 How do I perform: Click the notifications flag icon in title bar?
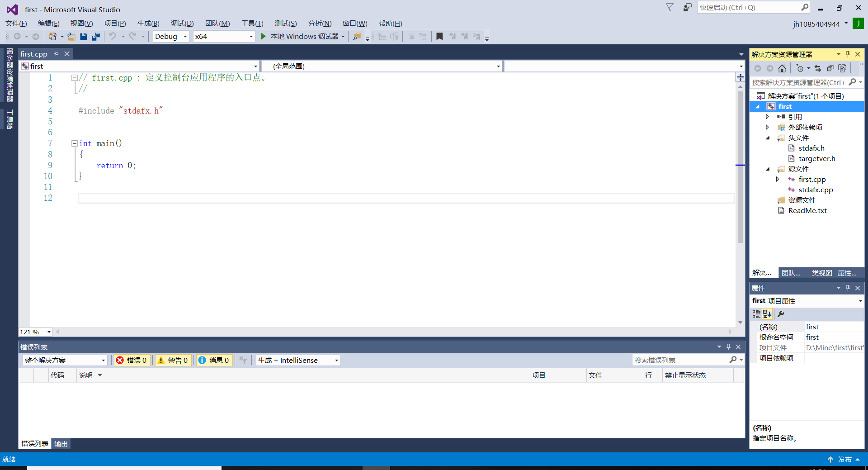(x=670, y=7)
